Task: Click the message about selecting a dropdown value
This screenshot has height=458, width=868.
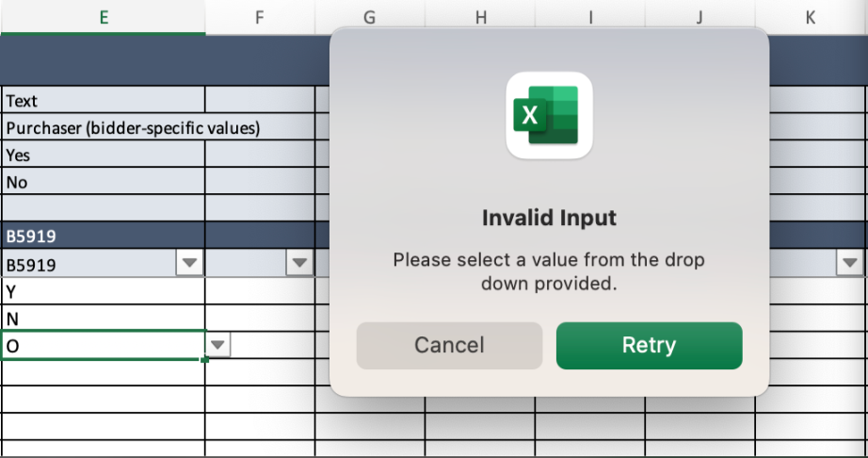Action: [549, 271]
